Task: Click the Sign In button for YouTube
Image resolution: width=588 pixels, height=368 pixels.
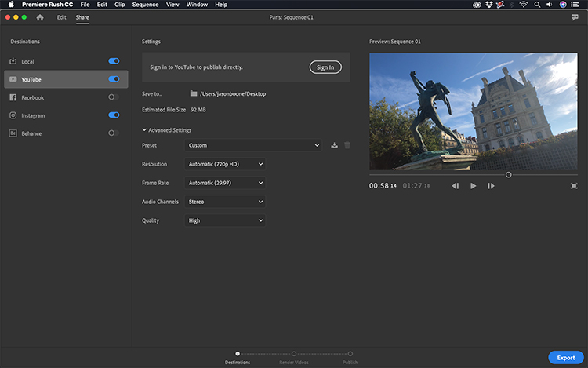Action: coord(325,67)
